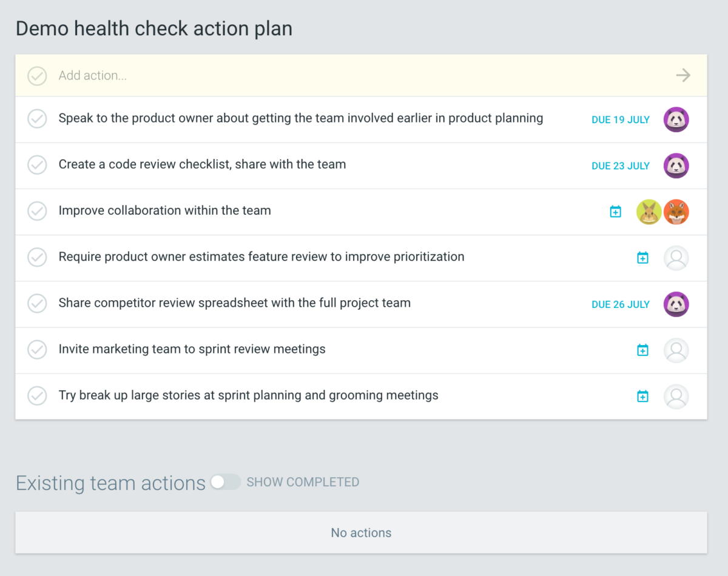Enable the Show Completed toggle
The width and height of the screenshot is (728, 576).
point(226,482)
